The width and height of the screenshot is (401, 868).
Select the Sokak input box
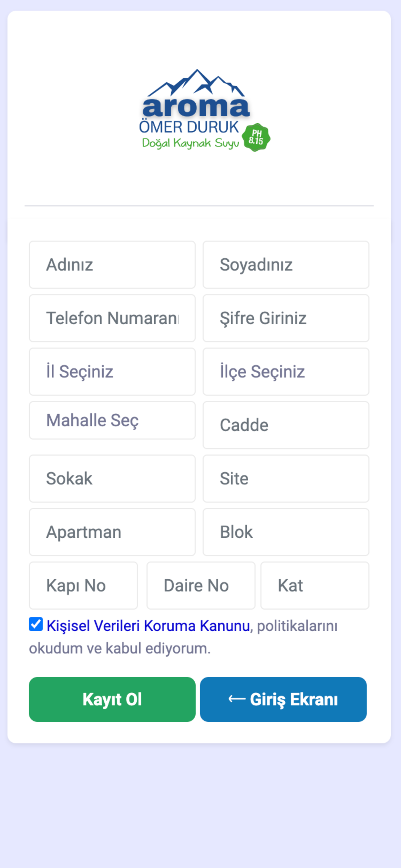click(x=112, y=479)
